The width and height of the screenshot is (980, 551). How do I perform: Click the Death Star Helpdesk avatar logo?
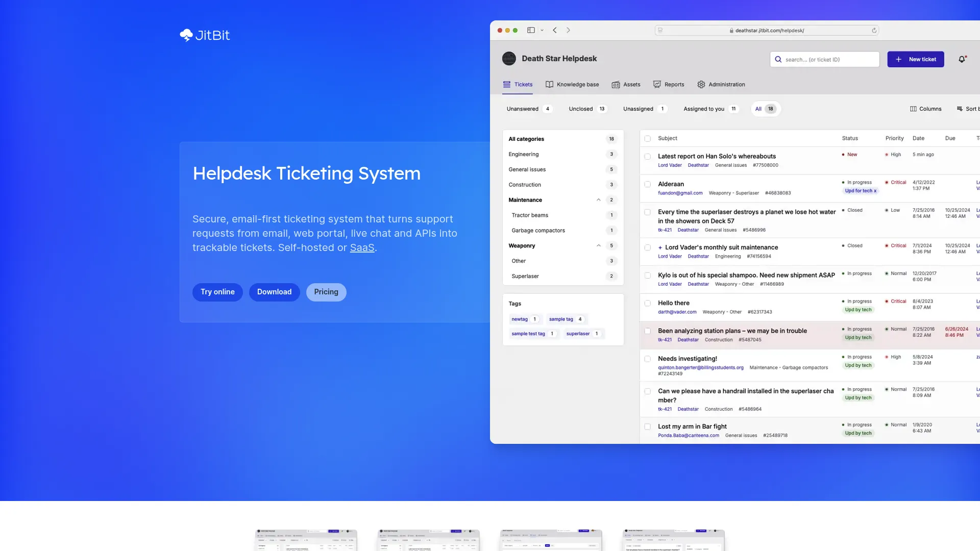point(509,59)
